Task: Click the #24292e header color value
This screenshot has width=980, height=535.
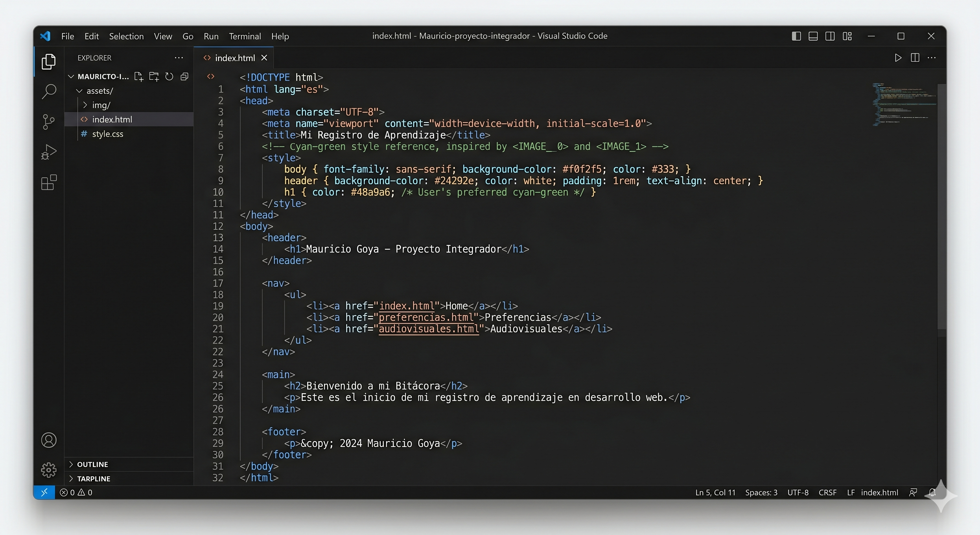Action: (454, 181)
